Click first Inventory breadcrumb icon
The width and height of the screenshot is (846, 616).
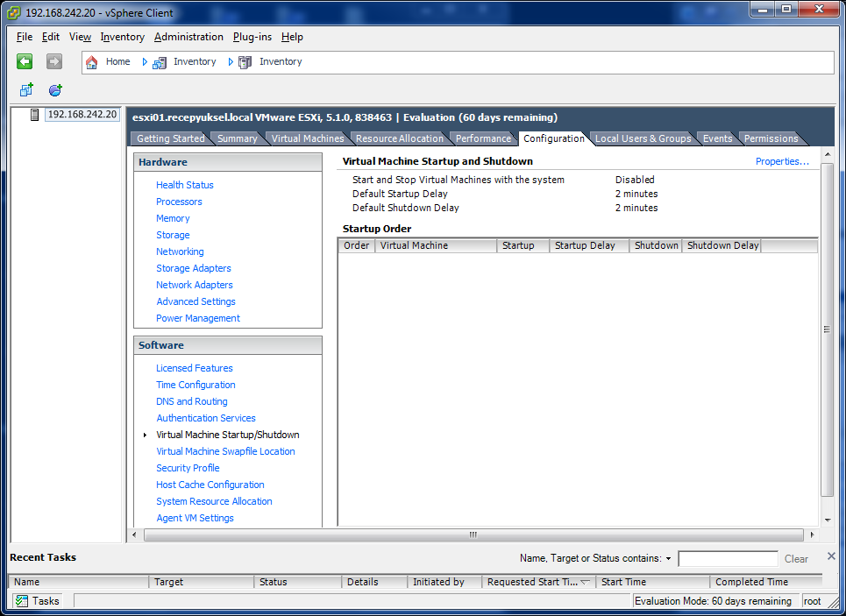(x=160, y=62)
